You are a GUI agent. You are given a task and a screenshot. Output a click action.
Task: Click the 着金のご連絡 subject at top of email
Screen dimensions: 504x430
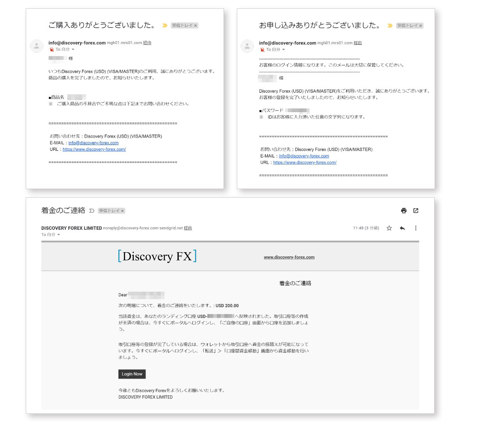pos(63,211)
